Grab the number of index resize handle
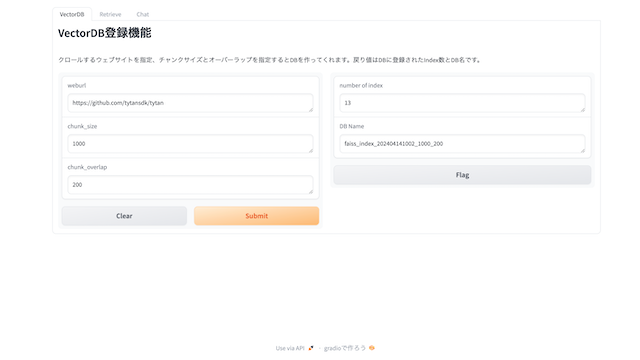The height and width of the screenshot is (360, 640). point(582,110)
